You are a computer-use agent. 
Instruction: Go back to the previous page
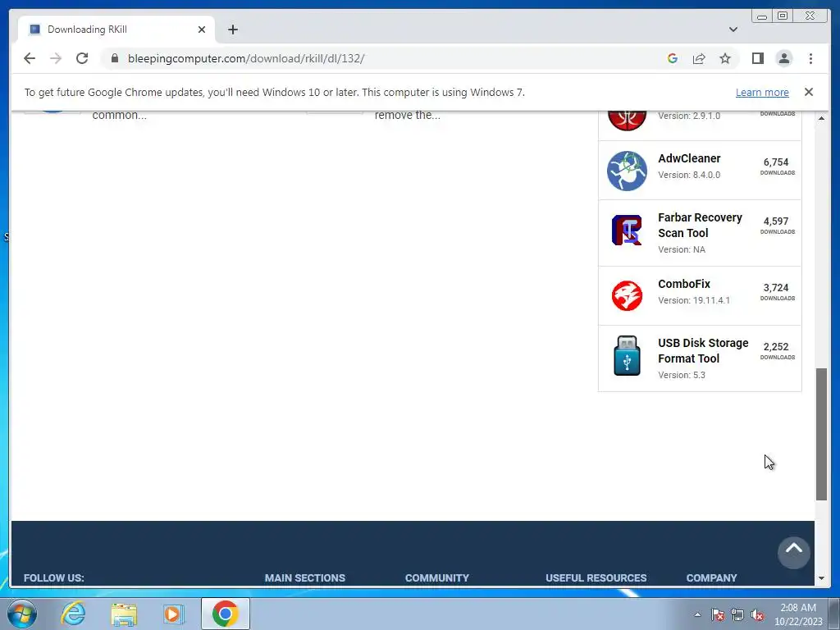pos(30,58)
